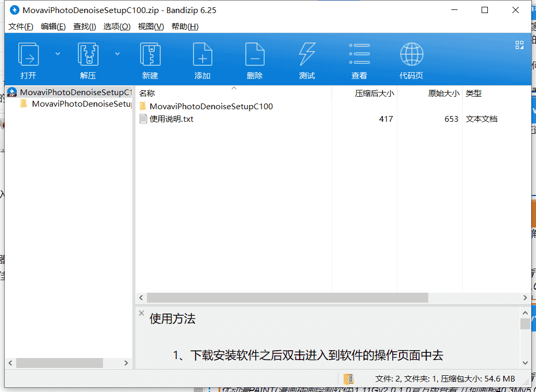Click the tree panel scroll left arrow
Screen dimensions: 536x392
click(x=10, y=363)
